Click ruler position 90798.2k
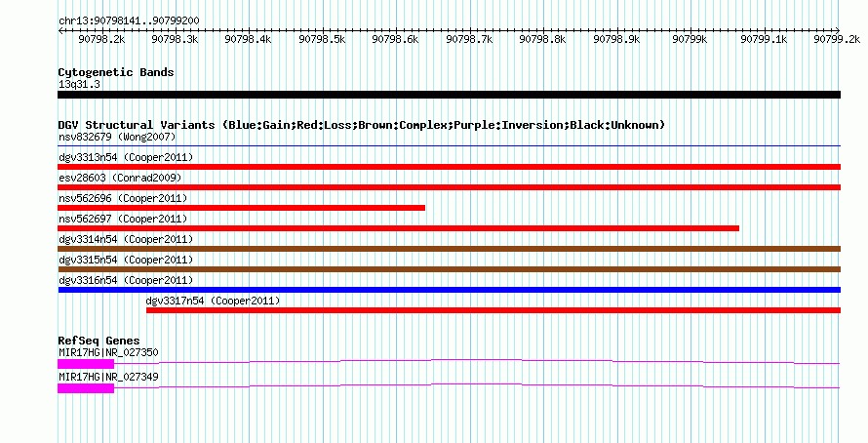 click(x=101, y=39)
